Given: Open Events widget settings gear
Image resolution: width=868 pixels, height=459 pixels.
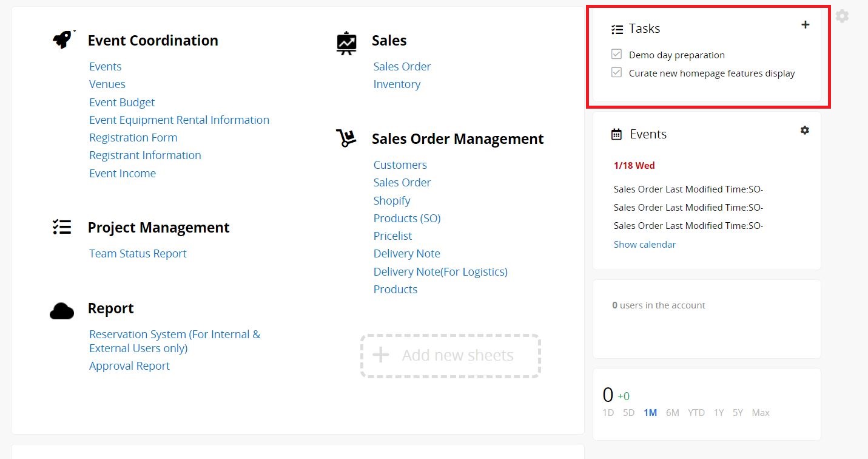Looking at the screenshot, I should pos(804,130).
